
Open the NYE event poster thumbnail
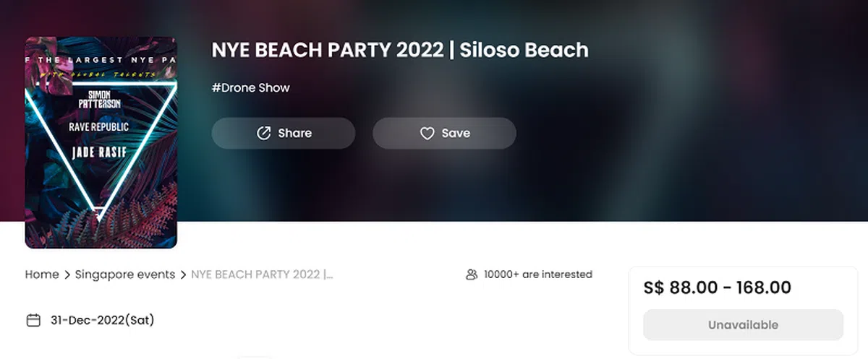click(x=101, y=142)
